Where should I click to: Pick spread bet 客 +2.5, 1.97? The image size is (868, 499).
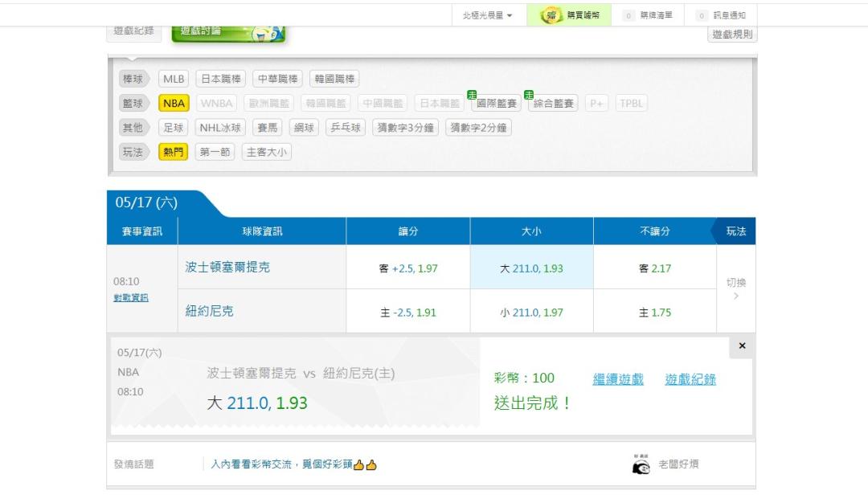[x=408, y=268]
